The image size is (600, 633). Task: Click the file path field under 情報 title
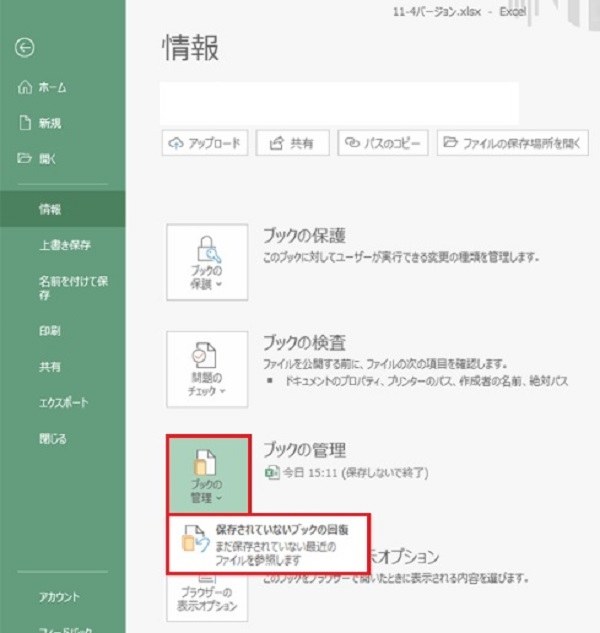pyautogui.click(x=339, y=103)
